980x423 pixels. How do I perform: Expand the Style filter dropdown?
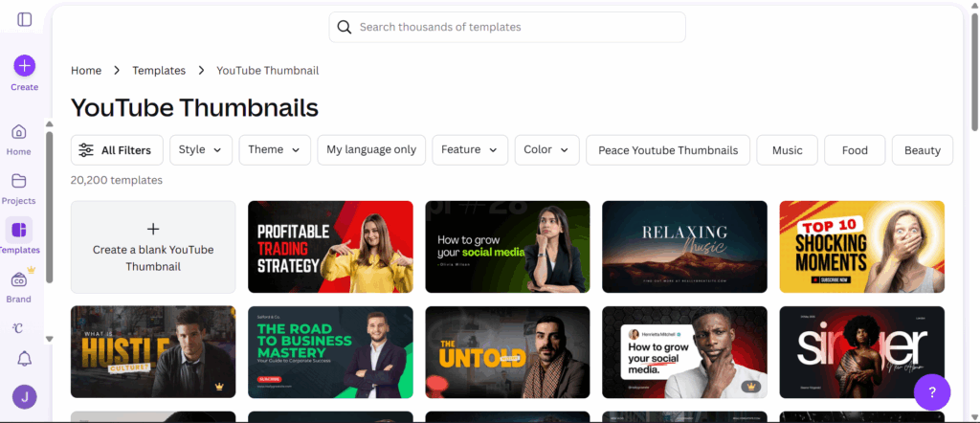click(x=201, y=150)
